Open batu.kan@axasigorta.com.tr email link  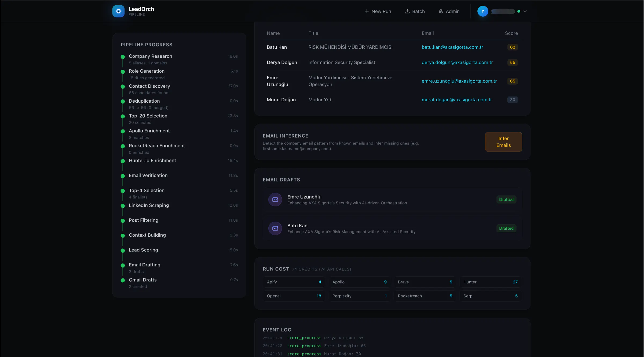point(452,47)
